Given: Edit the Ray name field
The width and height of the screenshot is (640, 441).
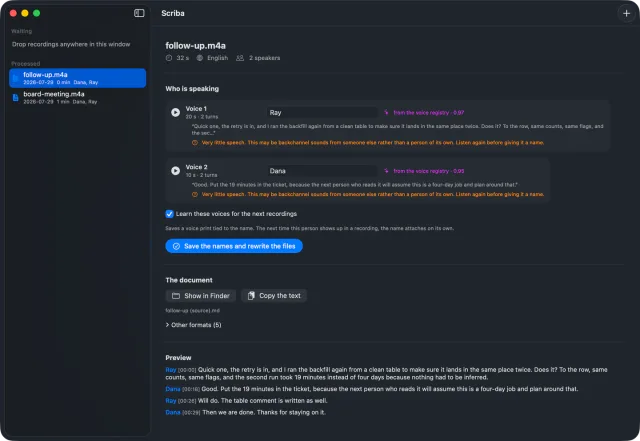Looking at the screenshot, I should click(322, 112).
